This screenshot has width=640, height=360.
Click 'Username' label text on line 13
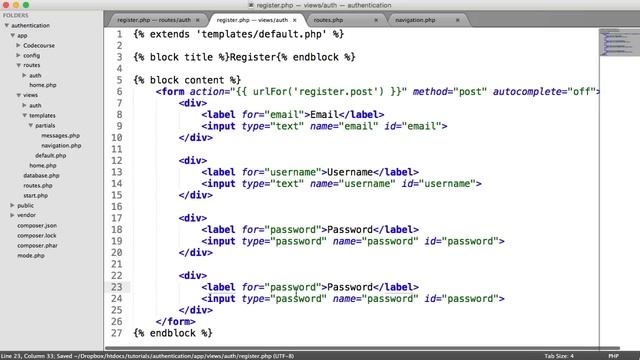[x=350, y=172]
